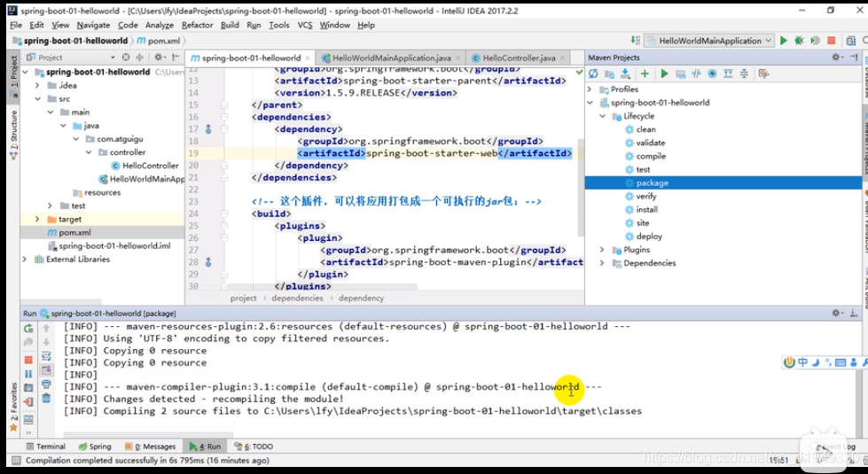This screenshot has height=474, width=868.
Task: Stop the running package process
Action: click(28, 360)
